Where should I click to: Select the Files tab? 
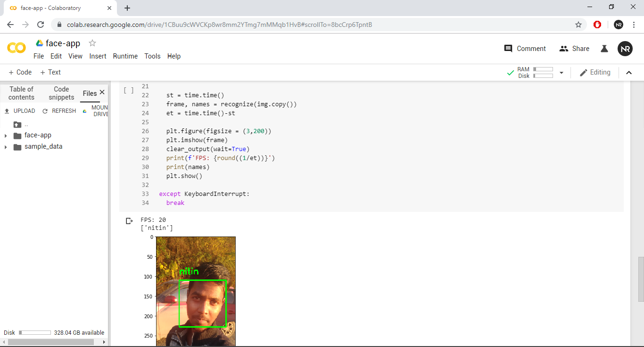(x=90, y=93)
